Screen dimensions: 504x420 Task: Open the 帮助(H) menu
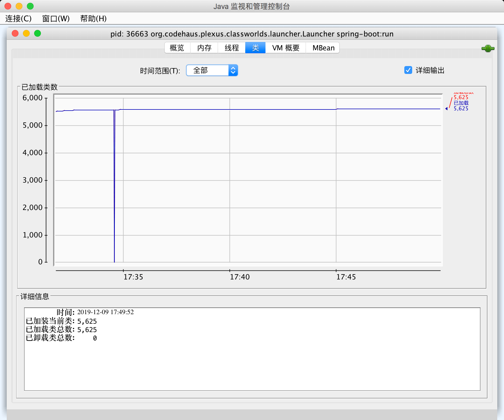[93, 18]
